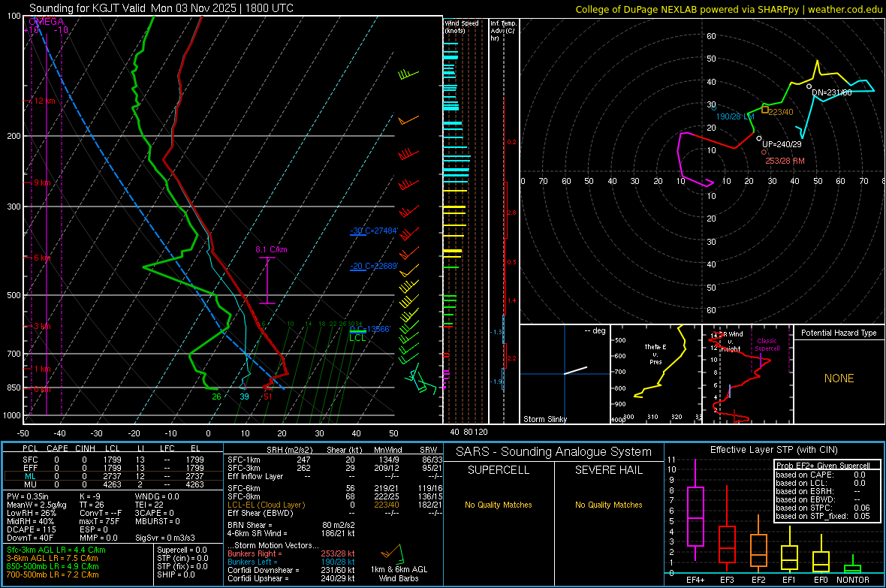Click the Corfidi Upshear vector row

pyautogui.click(x=291, y=578)
